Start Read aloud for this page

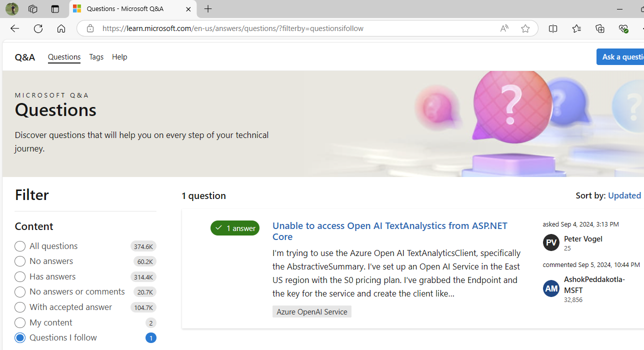[504, 28]
